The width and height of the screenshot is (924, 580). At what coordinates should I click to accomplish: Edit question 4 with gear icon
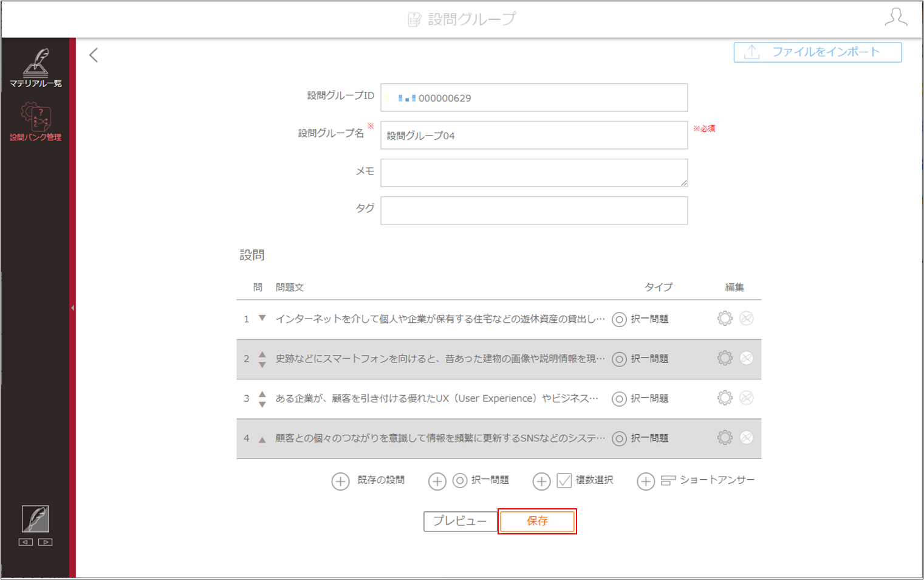tap(725, 437)
